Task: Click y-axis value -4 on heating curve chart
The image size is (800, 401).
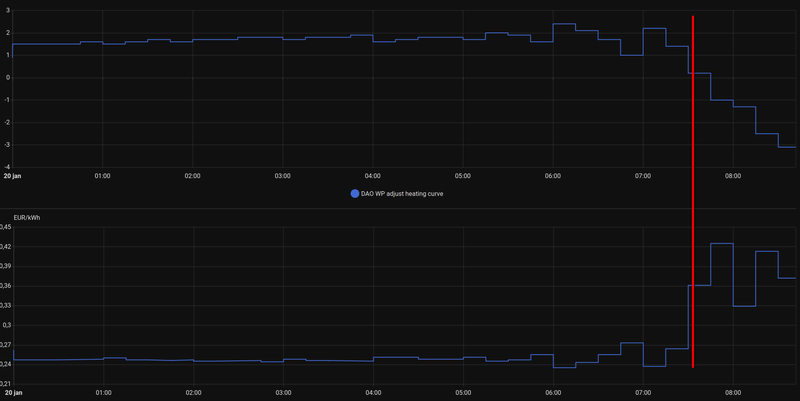Action: coord(7,167)
